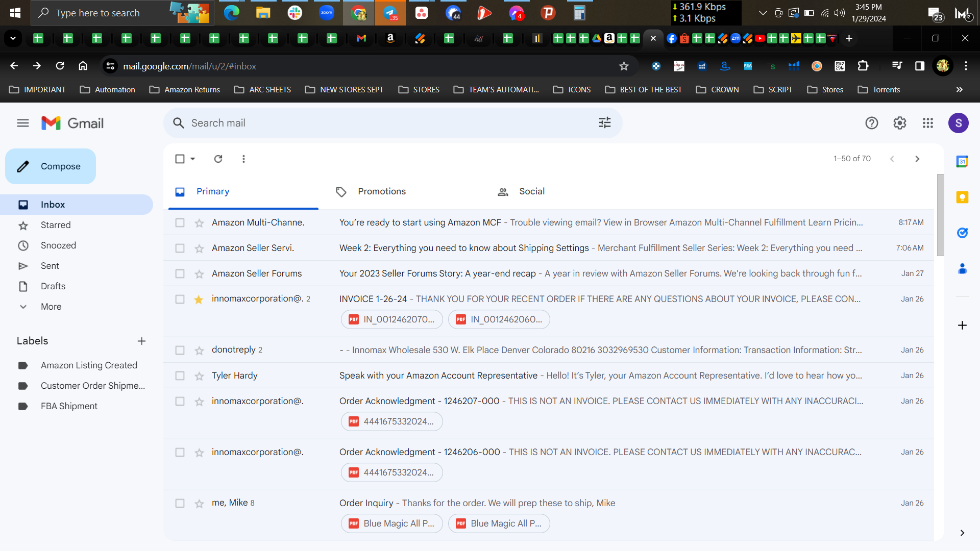Image resolution: width=980 pixels, height=551 pixels.
Task: Create a new label with plus icon
Action: click(x=141, y=341)
